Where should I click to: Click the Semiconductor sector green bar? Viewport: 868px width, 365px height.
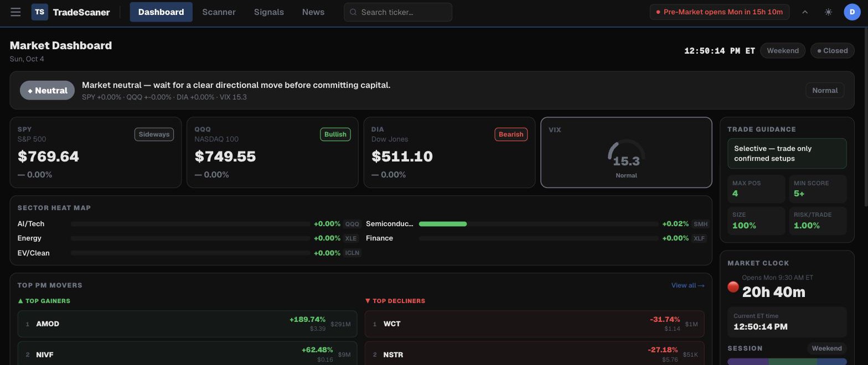[x=443, y=224]
